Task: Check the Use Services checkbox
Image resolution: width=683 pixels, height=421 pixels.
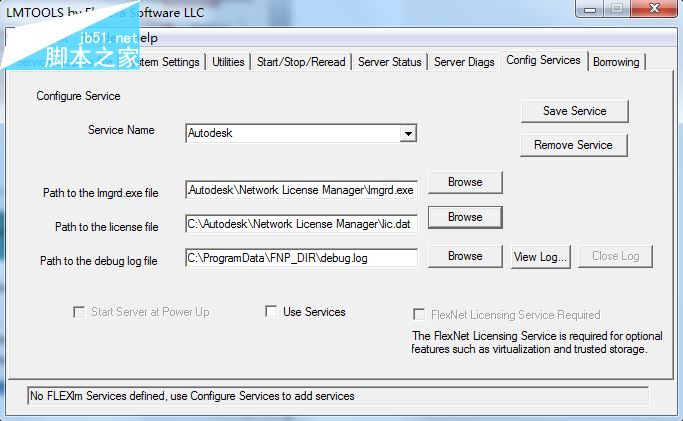Action: point(271,312)
